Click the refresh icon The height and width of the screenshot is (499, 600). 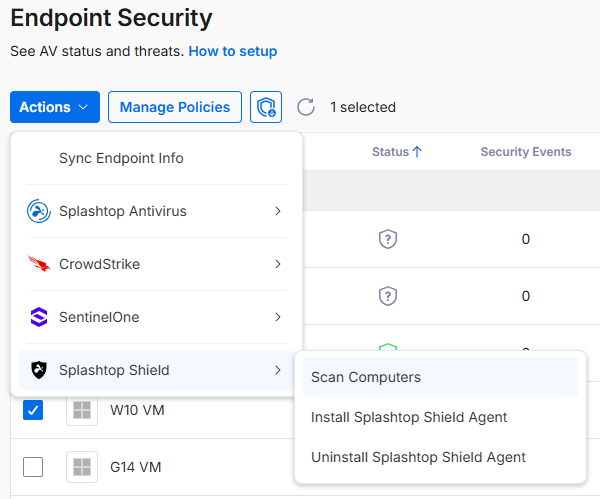306,107
